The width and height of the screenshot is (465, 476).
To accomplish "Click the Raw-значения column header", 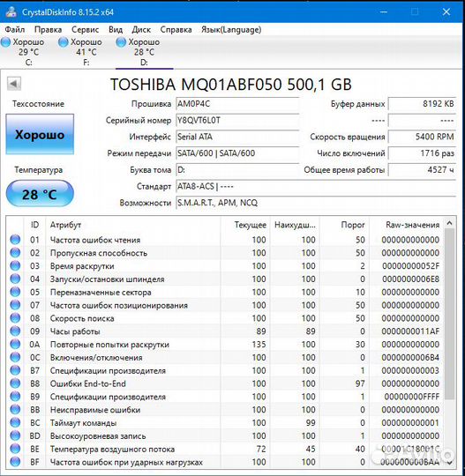I will [x=407, y=225].
